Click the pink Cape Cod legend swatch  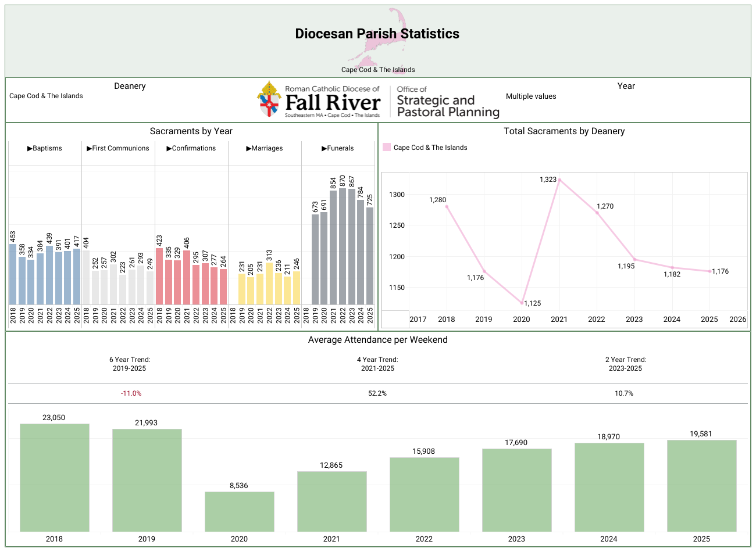(x=387, y=148)
